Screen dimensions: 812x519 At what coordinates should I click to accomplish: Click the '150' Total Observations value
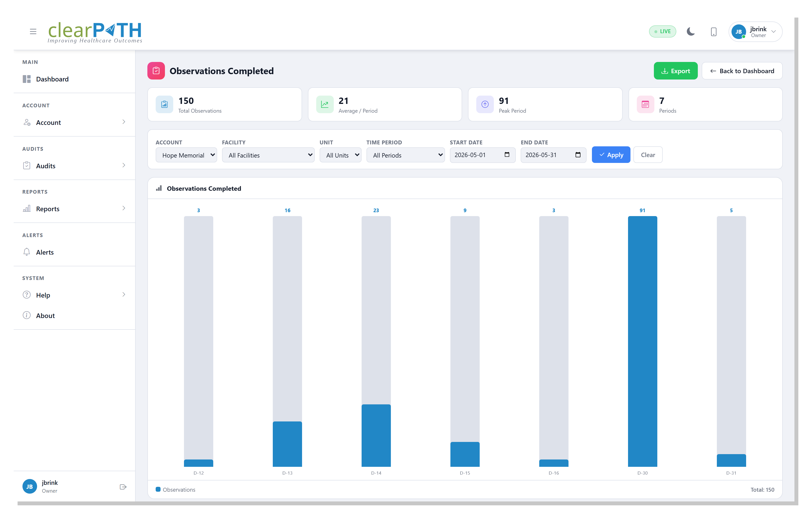[186, 101]
